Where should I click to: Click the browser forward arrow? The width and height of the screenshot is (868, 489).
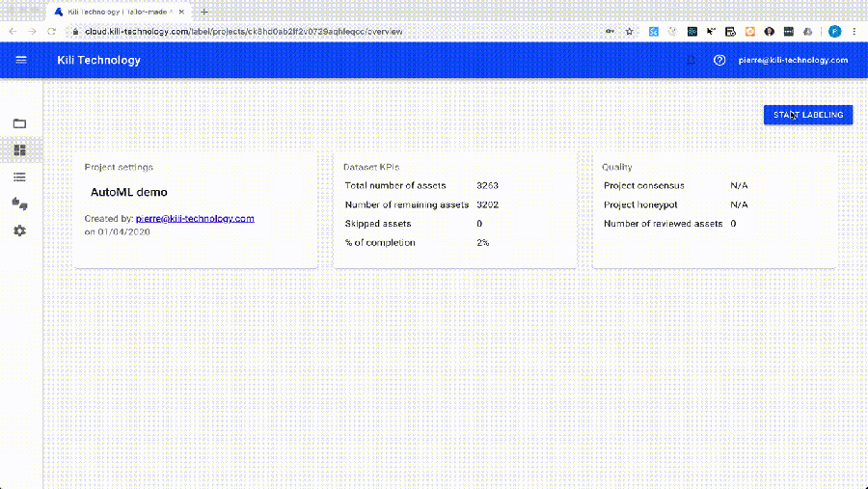[x=32, y=32]
